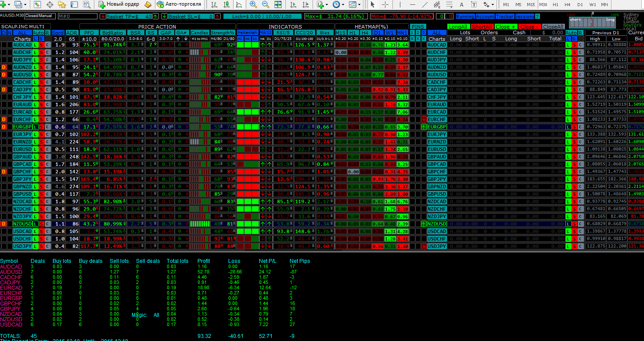Click the ShortAll button
This screenshot has width=644, height=341.
(483, 26)
